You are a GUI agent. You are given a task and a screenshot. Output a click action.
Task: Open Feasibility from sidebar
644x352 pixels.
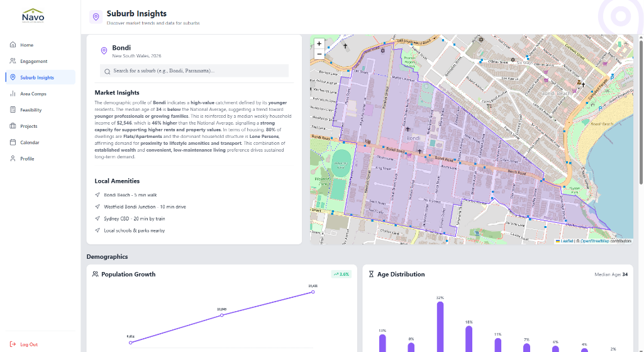40,110
